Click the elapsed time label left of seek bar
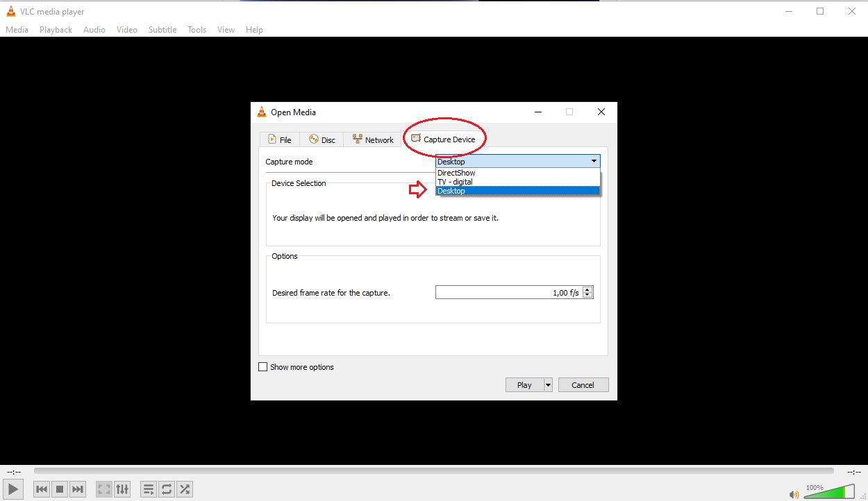The image size is (868, 501). tap(13, 472)
